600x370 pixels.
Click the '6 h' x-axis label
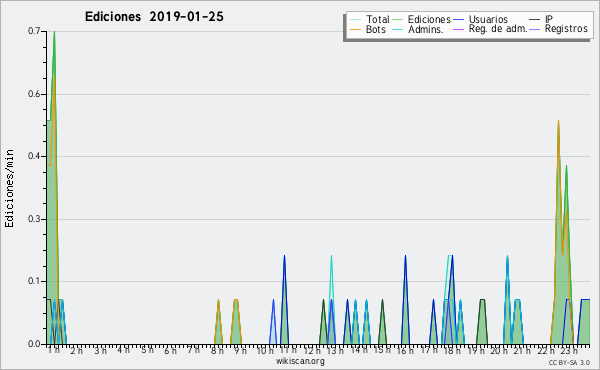pos(170,350)
